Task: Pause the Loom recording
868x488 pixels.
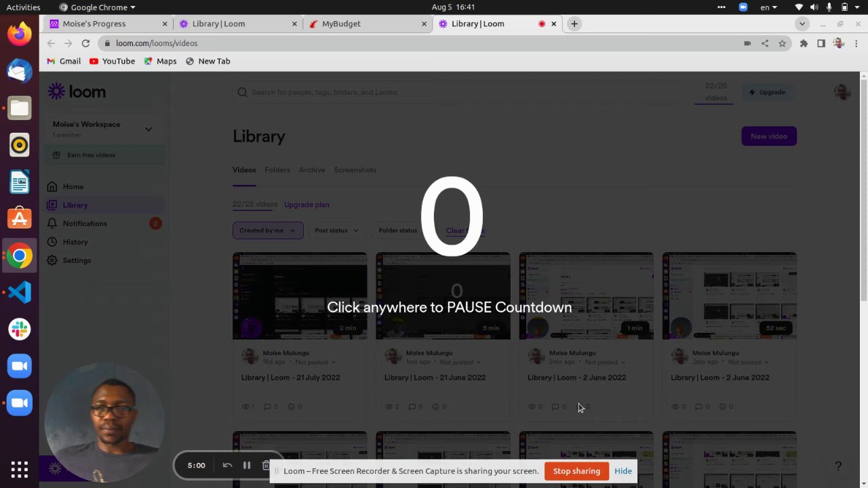Action: click(x=247, y=466)
